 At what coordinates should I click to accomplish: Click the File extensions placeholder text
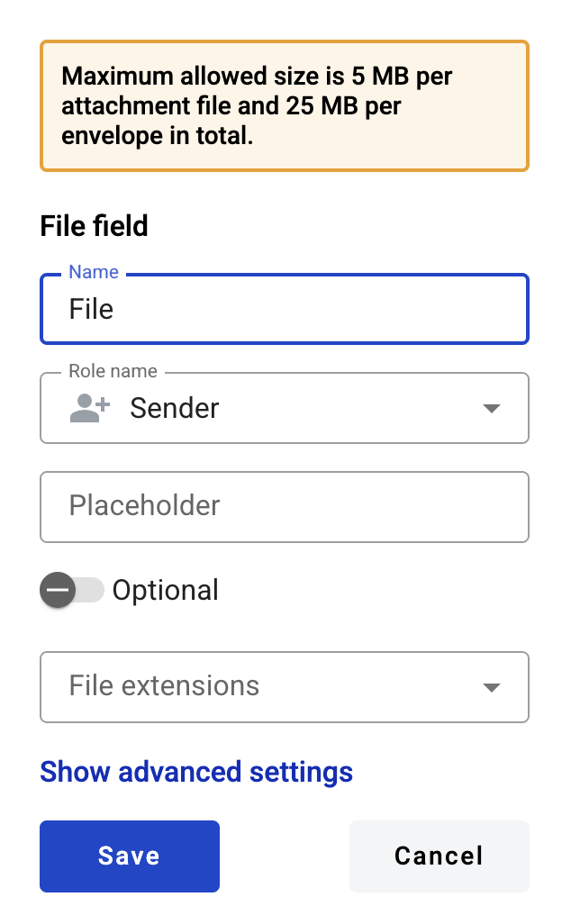pos(163,686)
